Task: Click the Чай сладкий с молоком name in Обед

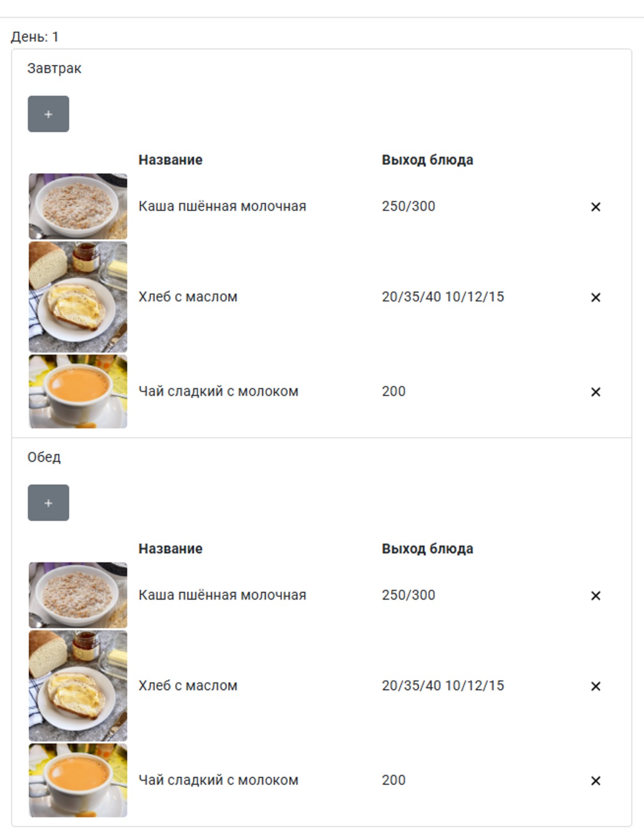Action: 218,780
